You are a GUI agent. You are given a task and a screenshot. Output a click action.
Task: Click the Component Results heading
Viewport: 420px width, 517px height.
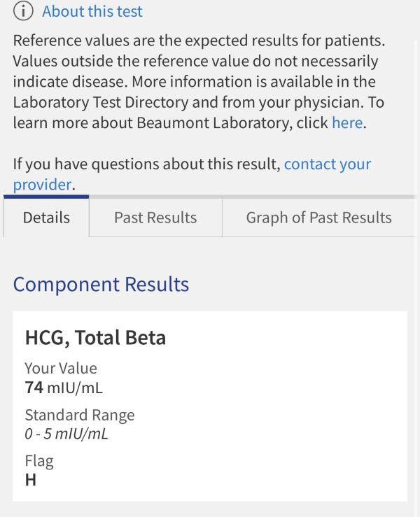pos(101,284)
